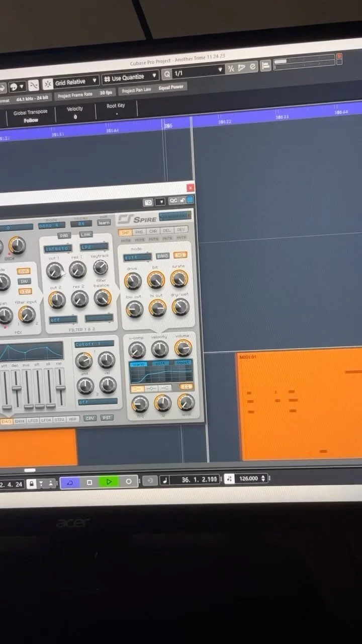Stop playback with the Stop button

click(89, 482)
